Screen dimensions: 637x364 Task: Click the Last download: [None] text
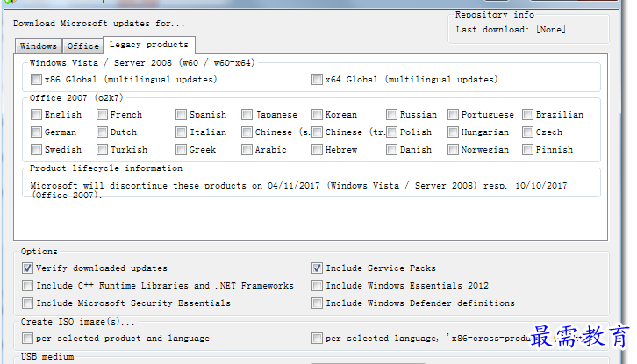pos(511,30)
